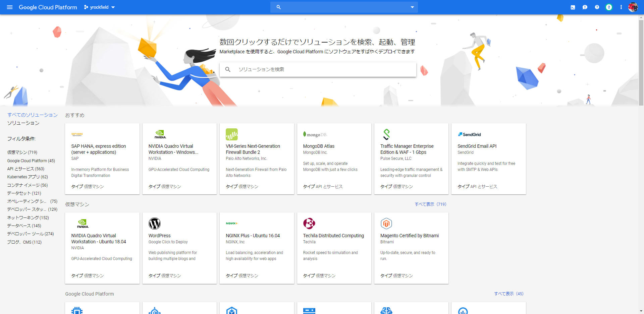Image resolution: width=644 pixels, height=314 pixels.
Task: Filter by 仮想マシン (719)
Action: pos(22,152)
